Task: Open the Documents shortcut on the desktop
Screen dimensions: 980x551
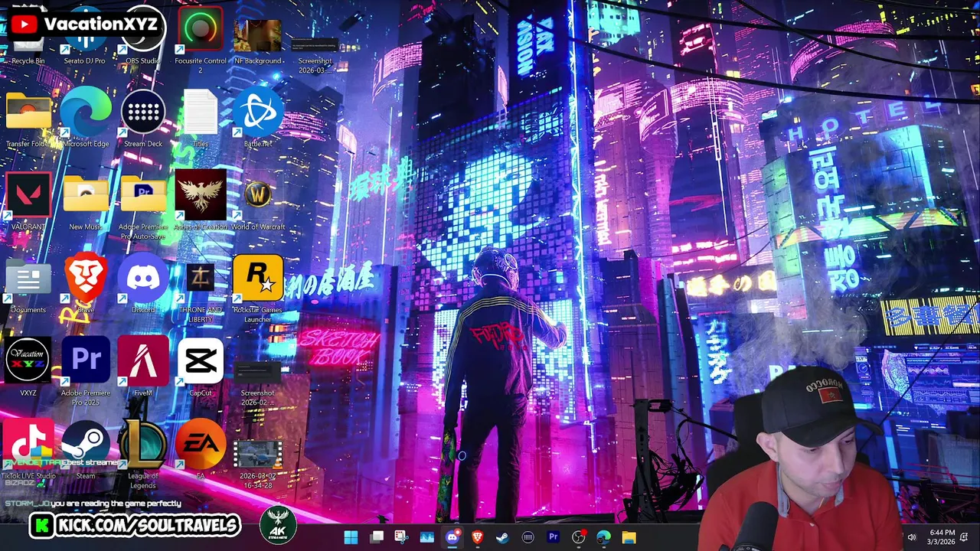Action: point(28,287)
